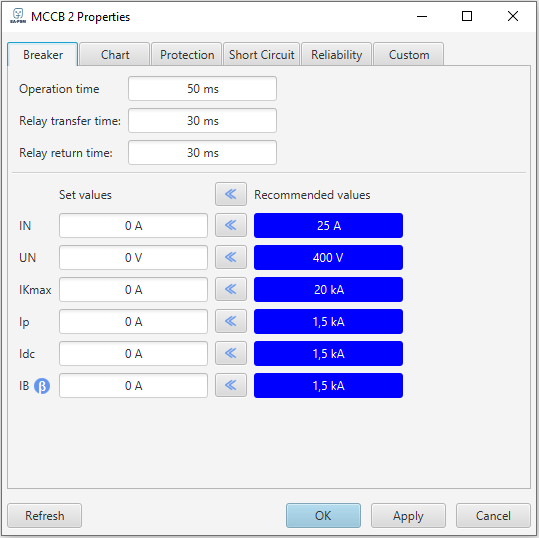Apply recommended IN value with arrow button
Image resolution: width=539 pixels, height=538 pixels.
click(231, 226)
